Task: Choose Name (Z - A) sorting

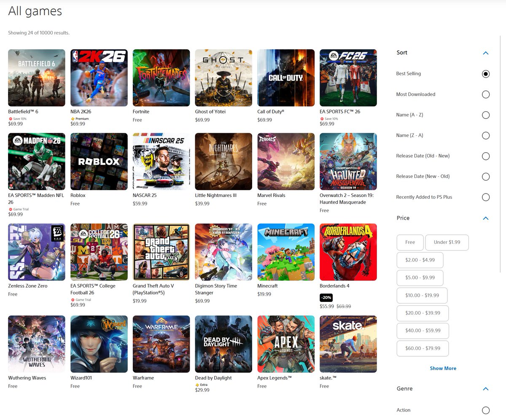Action: click(486, 136)
